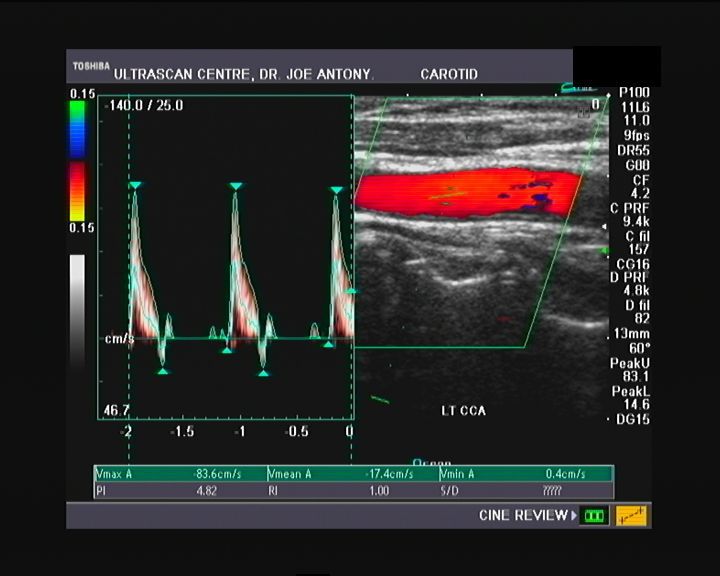This screenshot has height=576, width=720.
Task: Click the third peak systolic marker triangle
Action: [337, 187]
